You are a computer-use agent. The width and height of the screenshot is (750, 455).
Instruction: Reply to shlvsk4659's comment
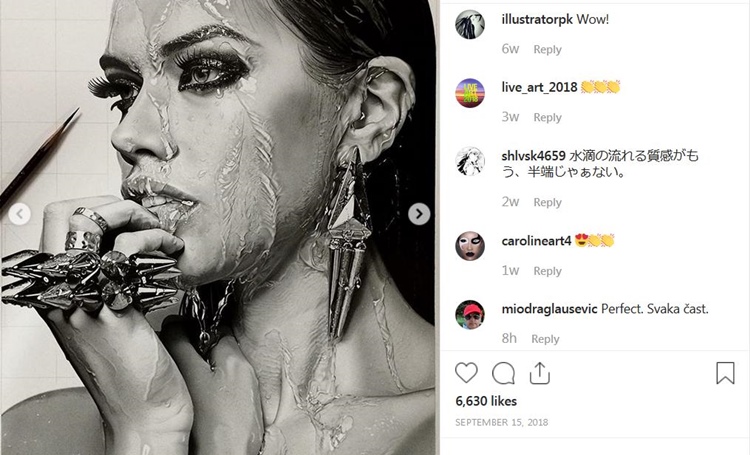pos(547,202)
